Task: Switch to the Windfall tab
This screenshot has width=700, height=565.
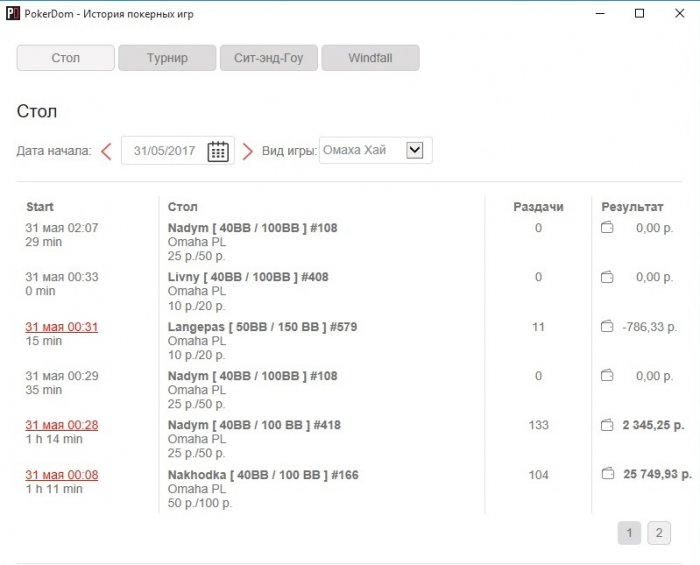Action: tap(371, 58)
